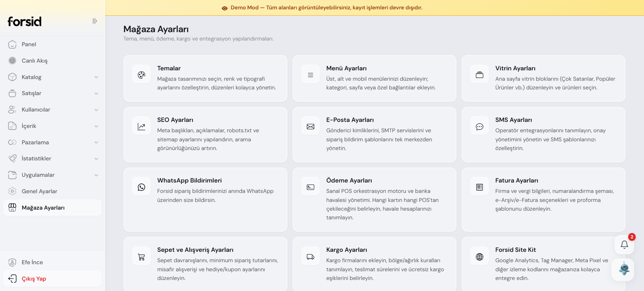Screen dimensions: 644x291
Task: Click the E-Posta Ayarları envelope icon
Action: (x=311, y=127)
